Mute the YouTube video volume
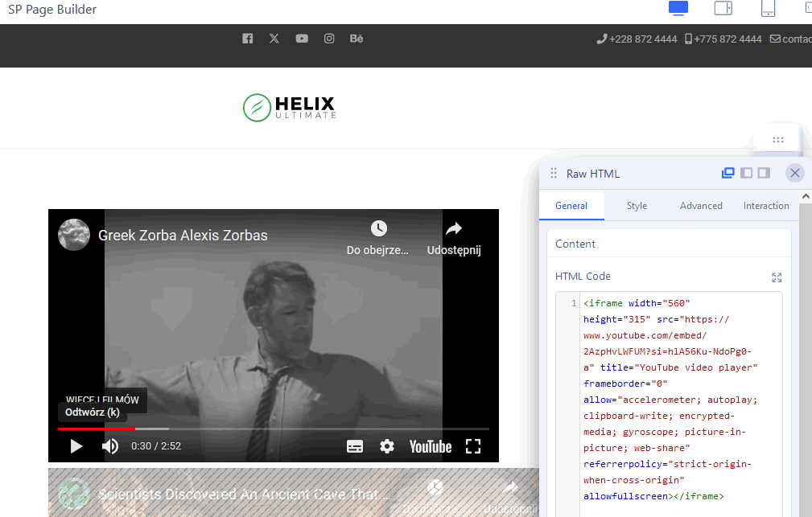Image resolution: width=812 pixels, height=517 pixels. pyautogui.click(x=110, y=446)
